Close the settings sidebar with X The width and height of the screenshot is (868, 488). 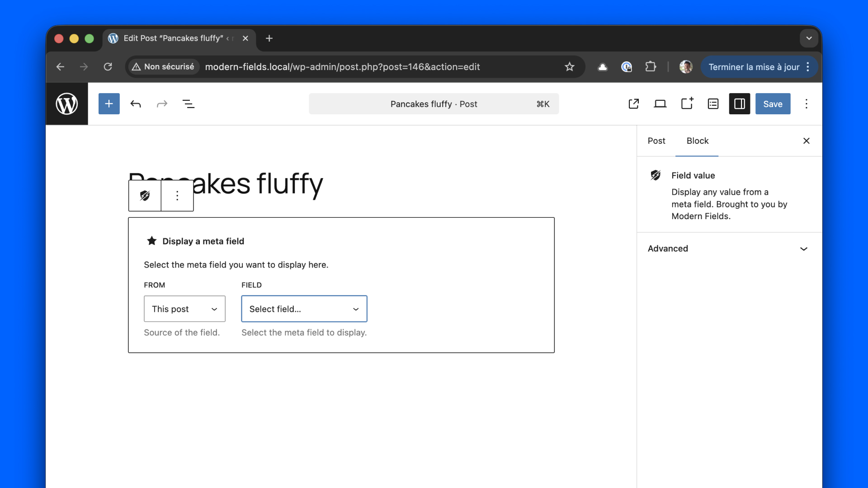point(806,141)
